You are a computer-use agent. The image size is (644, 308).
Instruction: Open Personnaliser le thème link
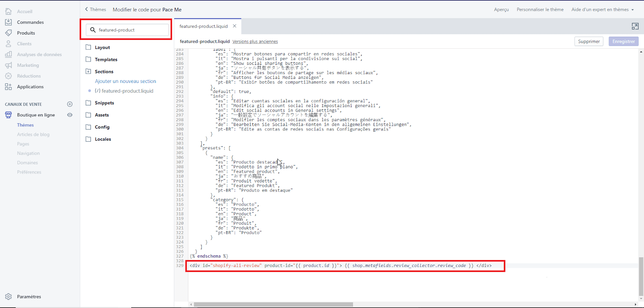coord(540,10)
